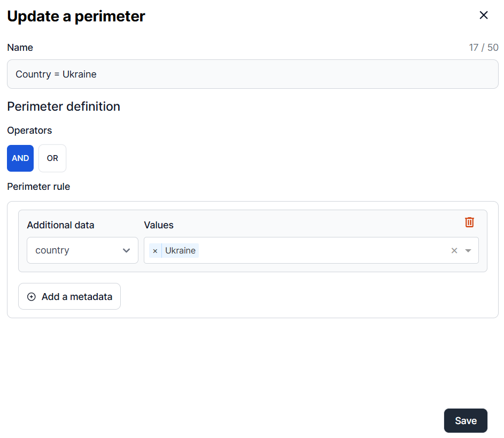
Task: Click the 17 / 50 character counter
Action: pyautogui.click(x=483, y=48)
